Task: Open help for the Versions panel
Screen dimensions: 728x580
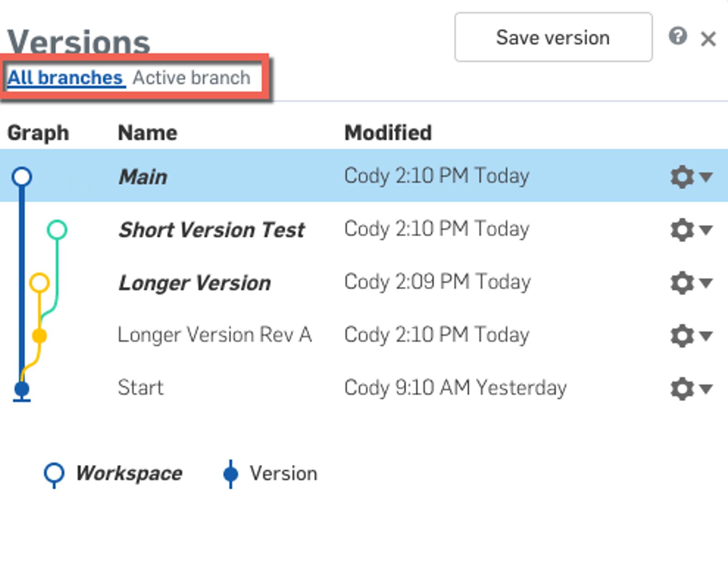Action: 677,36
